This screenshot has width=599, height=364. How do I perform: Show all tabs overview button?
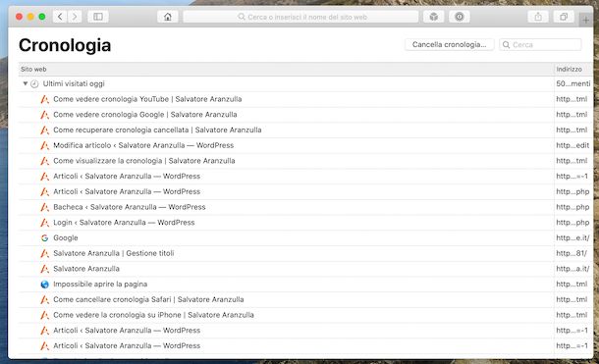click(x=564, y=17)
